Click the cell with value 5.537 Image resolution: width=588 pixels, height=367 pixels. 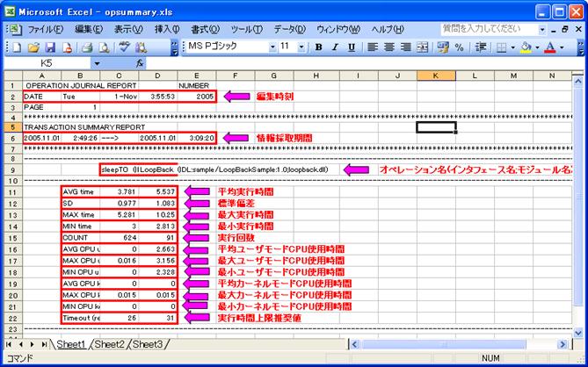[158, 191]
